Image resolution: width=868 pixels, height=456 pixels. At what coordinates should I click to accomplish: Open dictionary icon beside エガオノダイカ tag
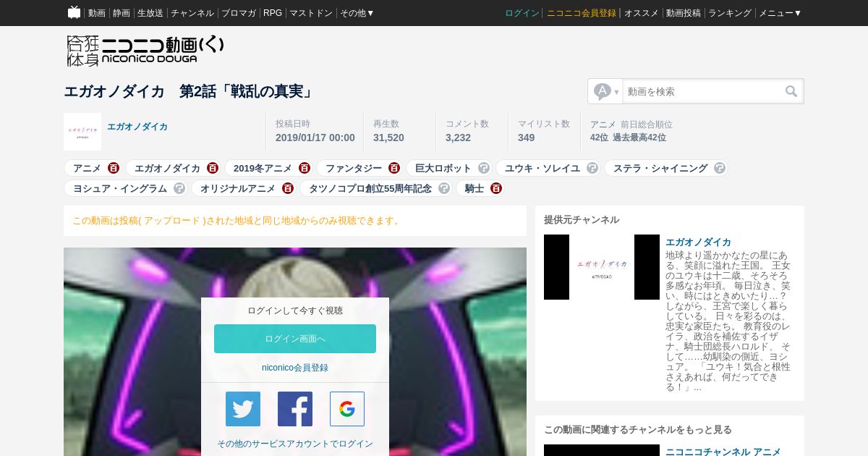tap(212, 168)
